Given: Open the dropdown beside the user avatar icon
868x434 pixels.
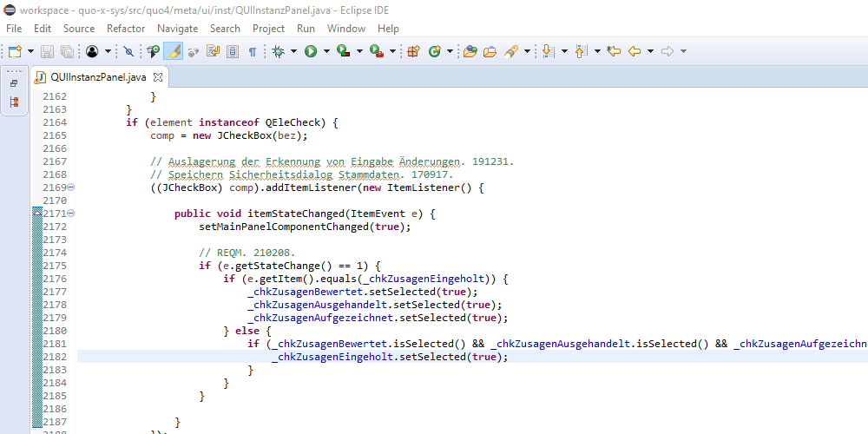Looking at the screenshot, I should 108,51.
